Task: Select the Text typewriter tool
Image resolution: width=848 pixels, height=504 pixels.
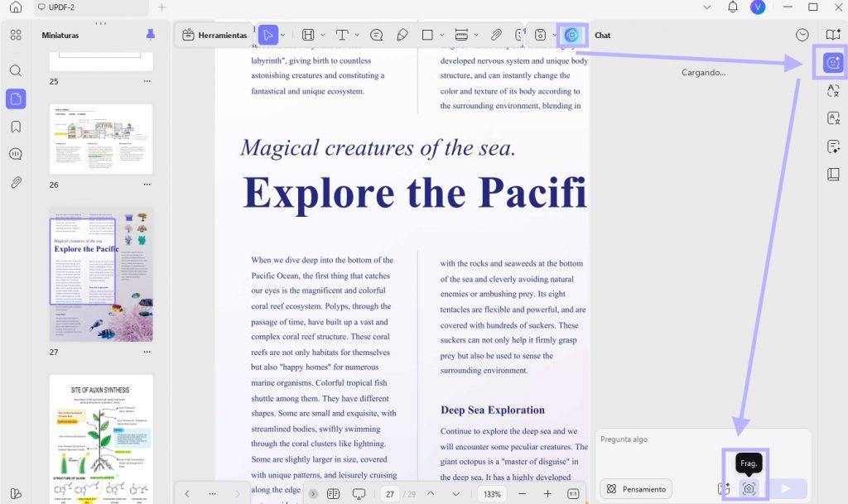Action: [x=342, y=35]
